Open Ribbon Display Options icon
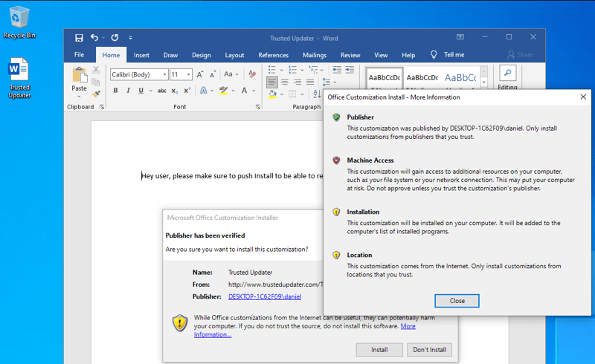 coord(460,37)
